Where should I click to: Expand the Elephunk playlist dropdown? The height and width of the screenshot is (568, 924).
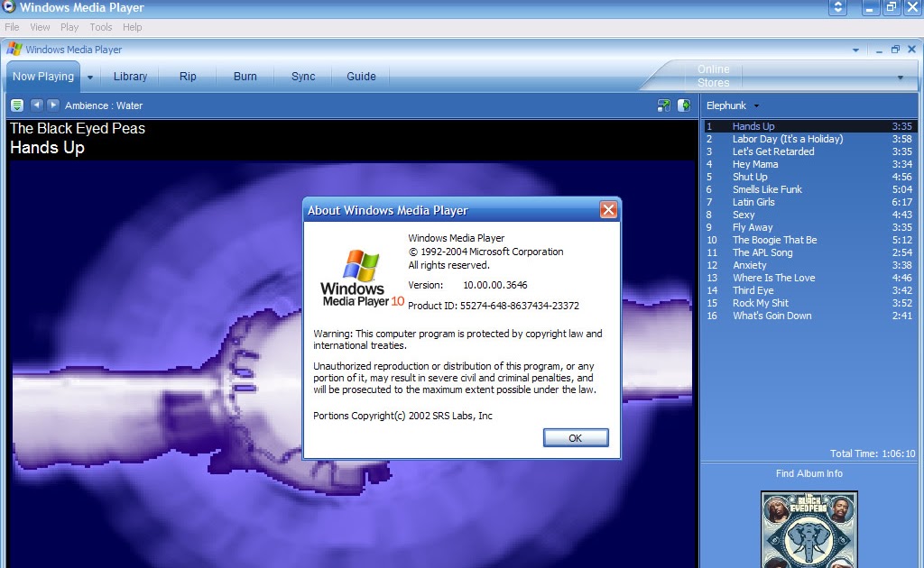(x=757, y=106)
